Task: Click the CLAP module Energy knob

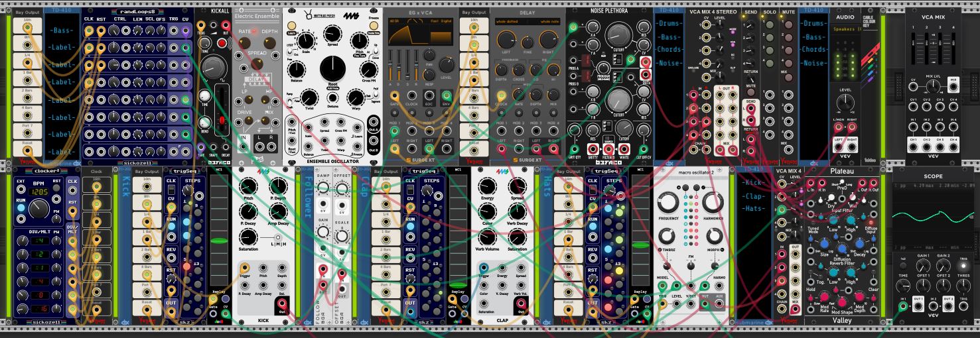Action: click(x=486, y=188)
